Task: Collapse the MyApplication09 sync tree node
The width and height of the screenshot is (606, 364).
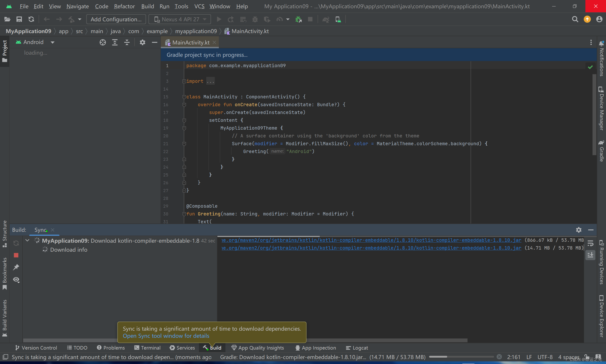Action: (27, 240)
